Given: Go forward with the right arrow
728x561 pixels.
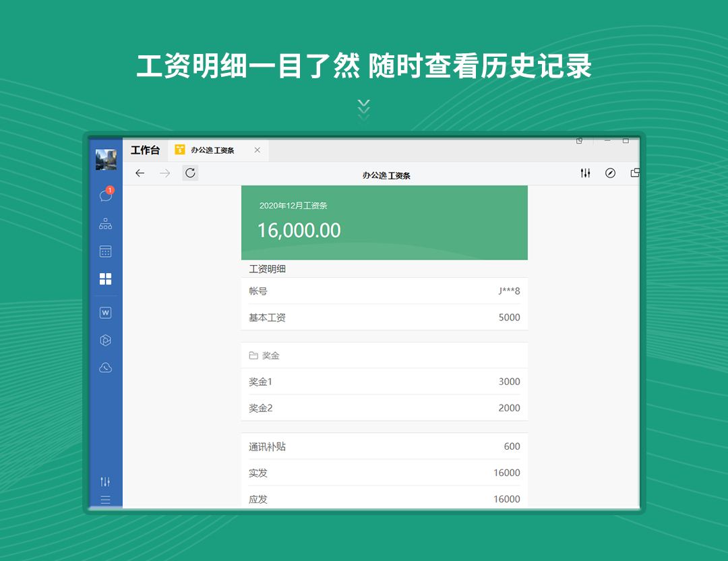Looking at the screenshot, I should point(165,173).
